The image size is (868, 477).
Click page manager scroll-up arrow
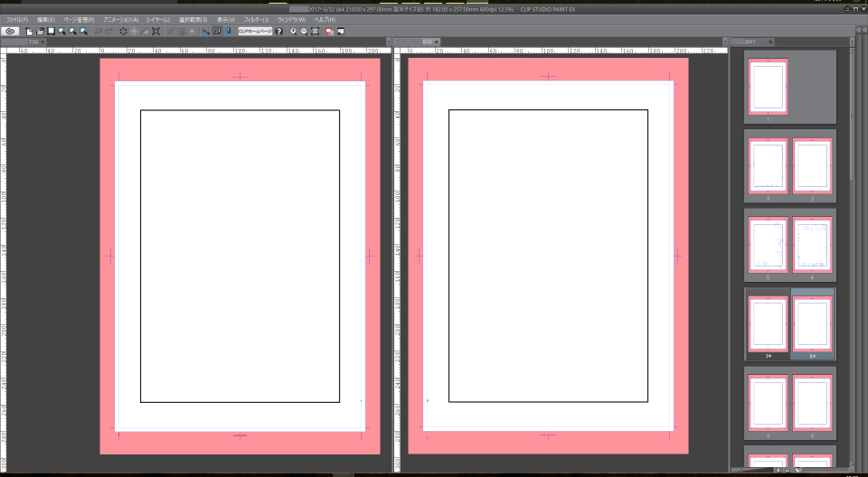(x=852, y=51)
